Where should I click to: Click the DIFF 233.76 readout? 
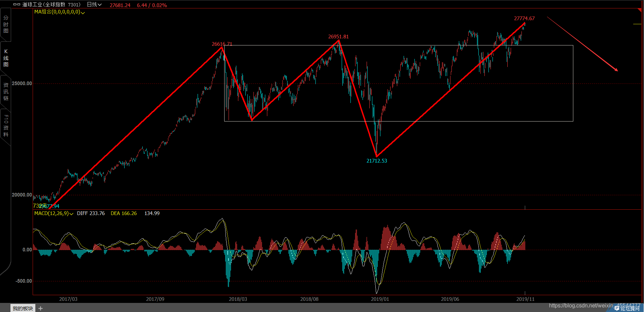point(91,213)
